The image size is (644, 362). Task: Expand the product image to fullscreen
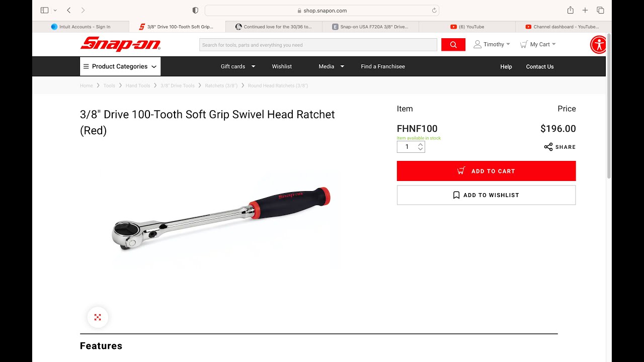(x=98, y=317)
